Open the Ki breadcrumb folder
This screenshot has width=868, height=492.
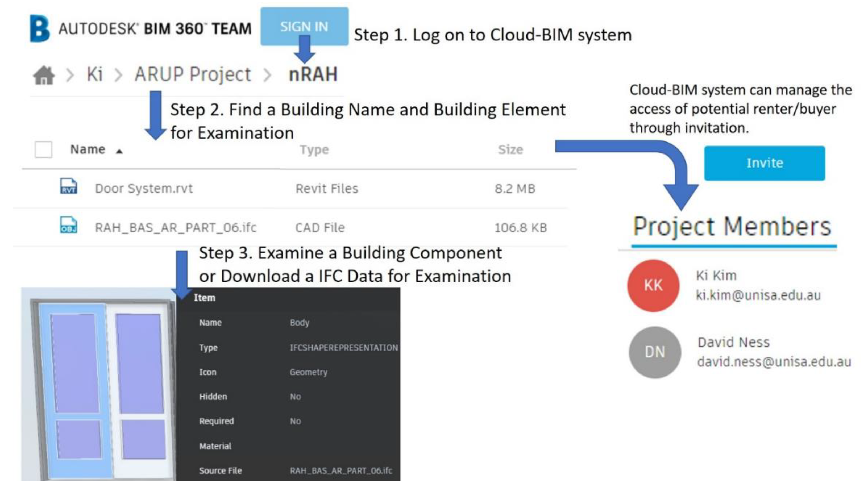(94, 74)
